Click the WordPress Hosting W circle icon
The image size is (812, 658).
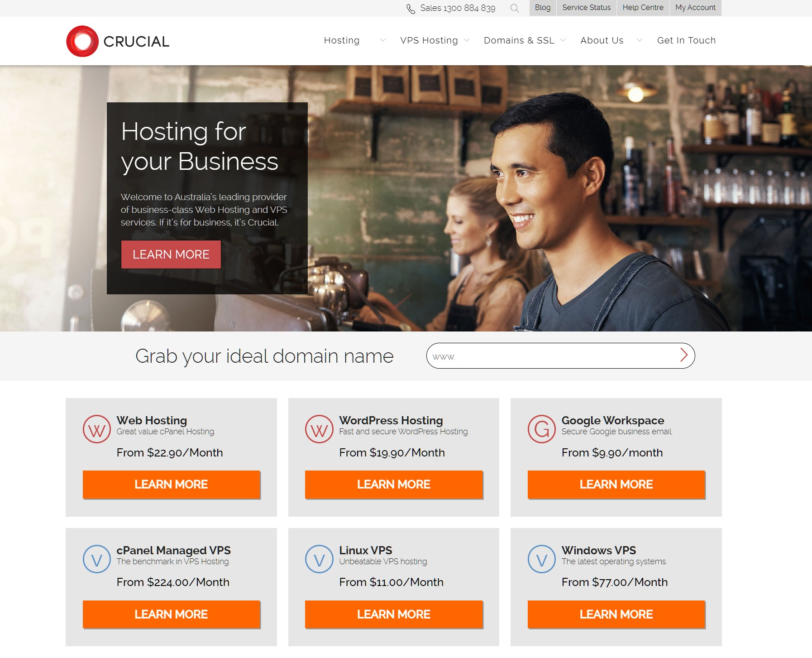[319, 429]
